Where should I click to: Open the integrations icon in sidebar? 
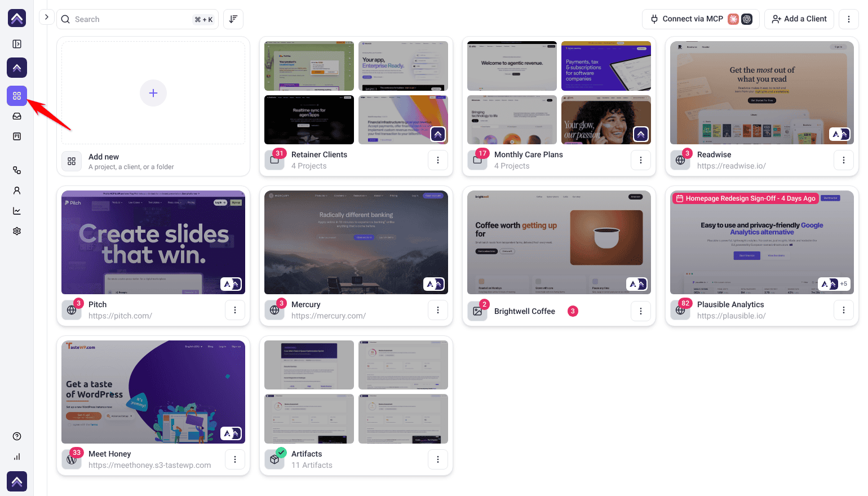pyautogui.click(x=17, y=170)
